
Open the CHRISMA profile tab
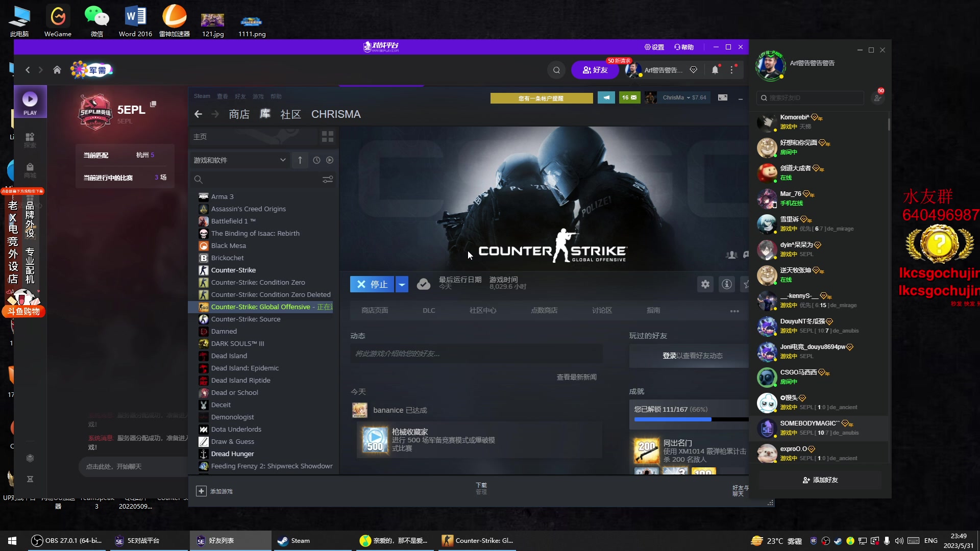click(x=336, y=114)
